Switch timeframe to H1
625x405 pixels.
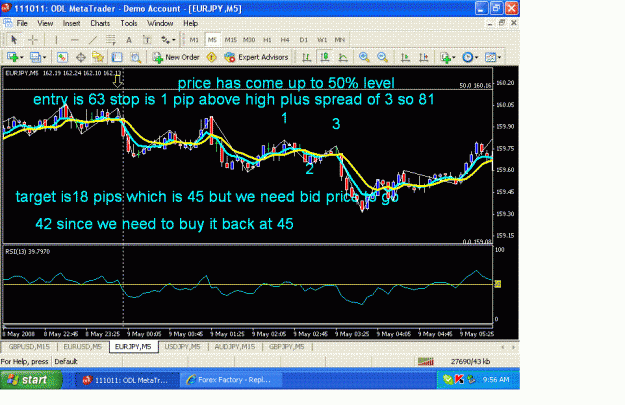pyautogui.click(x=267, y=39)
